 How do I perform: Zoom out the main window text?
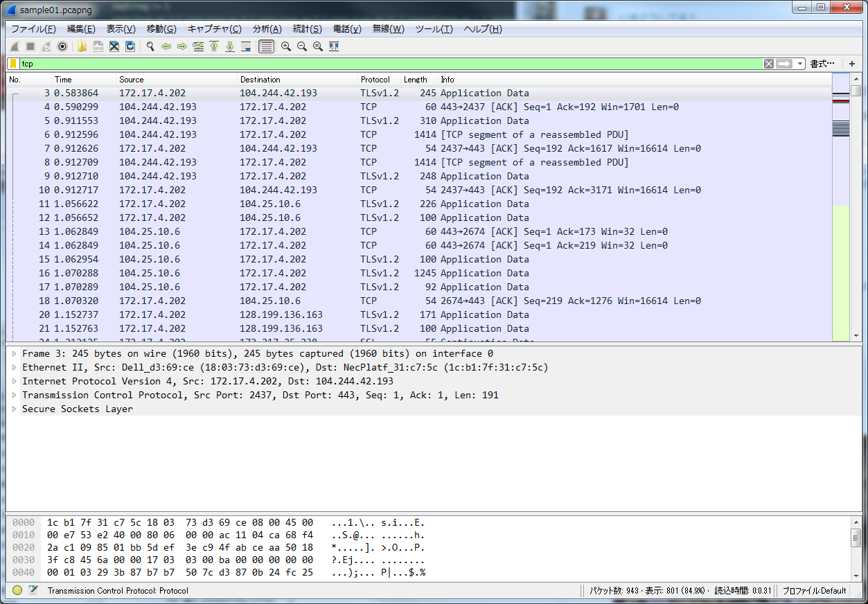pyautogui.click(x=301, y=46)
